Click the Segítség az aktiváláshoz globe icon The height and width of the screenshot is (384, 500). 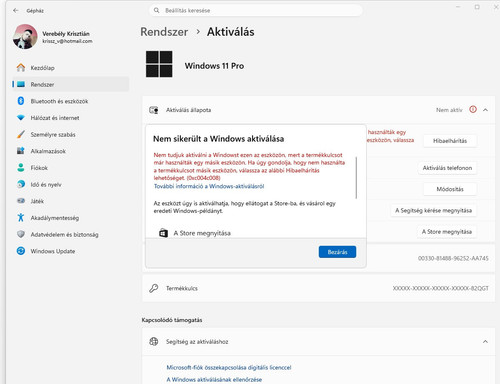(154, 341)
